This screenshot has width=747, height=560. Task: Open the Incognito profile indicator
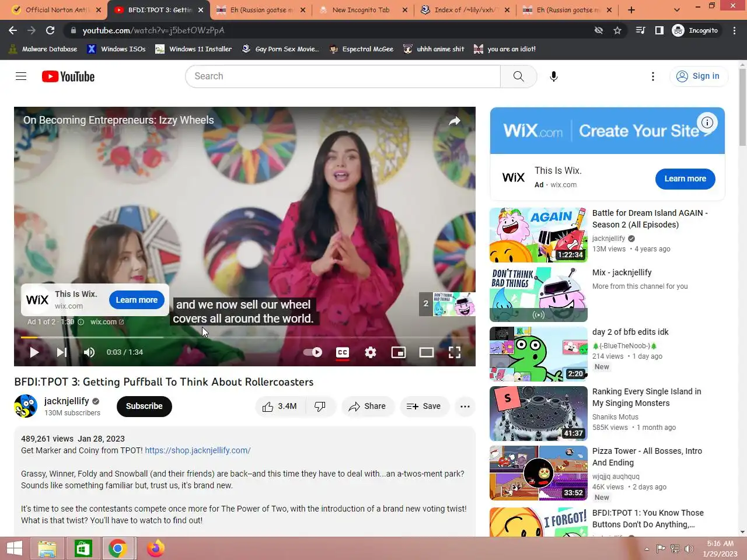click(x=696, y=30)
